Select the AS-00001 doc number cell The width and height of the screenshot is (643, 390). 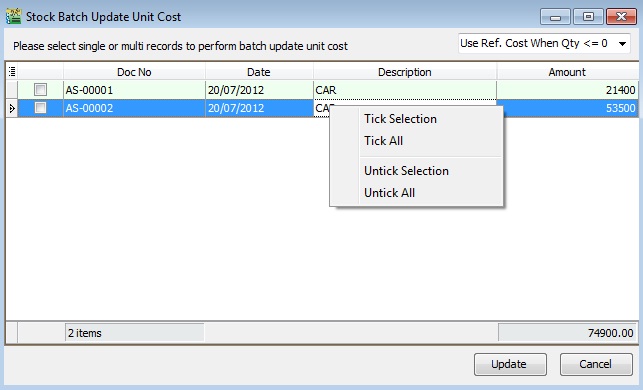[x=134, y=90]
